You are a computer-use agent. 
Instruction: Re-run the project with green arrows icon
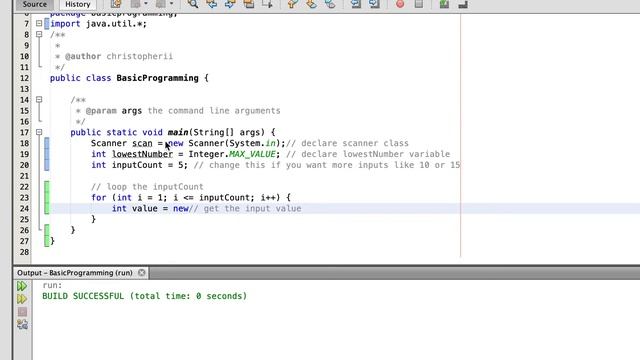[x=22, y=286]
